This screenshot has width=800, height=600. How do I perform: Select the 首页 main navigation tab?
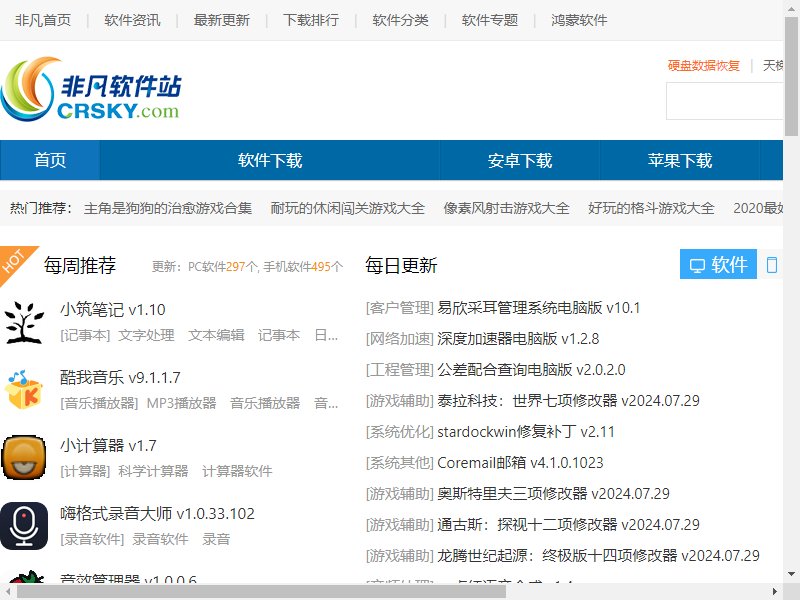50,160
